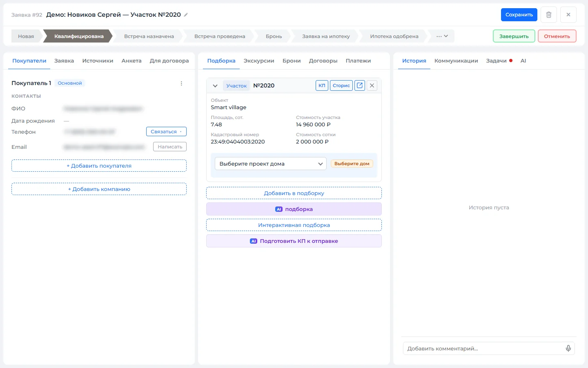Click the Добавить комментарий input field
This screenshot has height=368, width=588.
point(483,348)
